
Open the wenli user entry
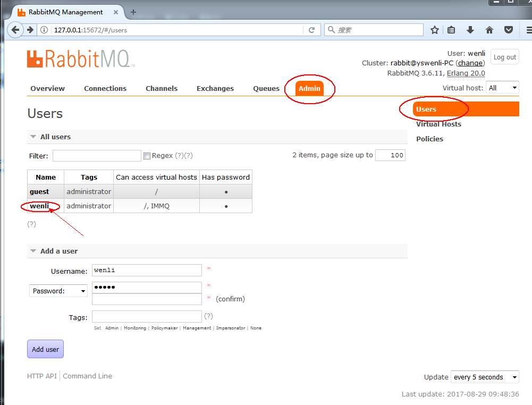tap(39, 206)
